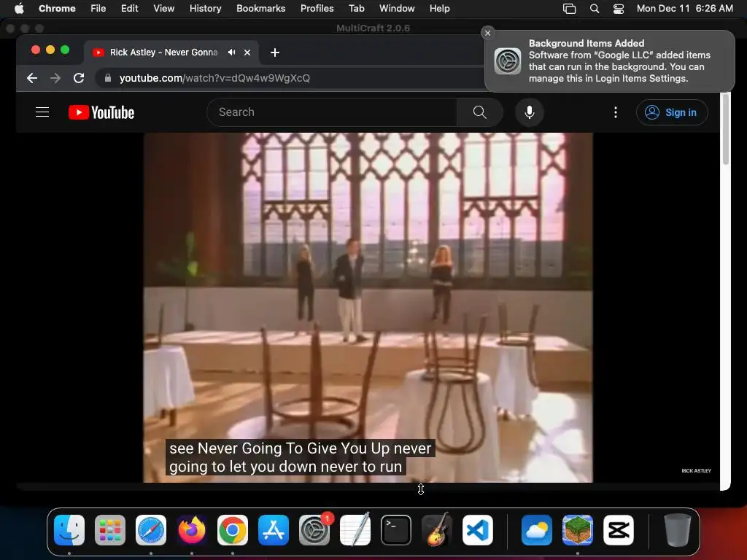Click the Chrome icon in the Dock
Screen dimensions: 747x560
coord(233,530)
